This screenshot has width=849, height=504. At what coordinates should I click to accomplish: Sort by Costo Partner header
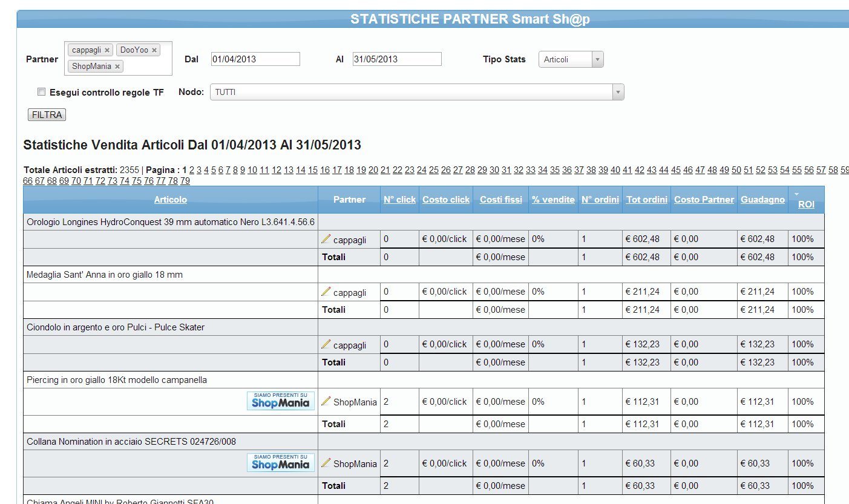[x=704, y=200]
